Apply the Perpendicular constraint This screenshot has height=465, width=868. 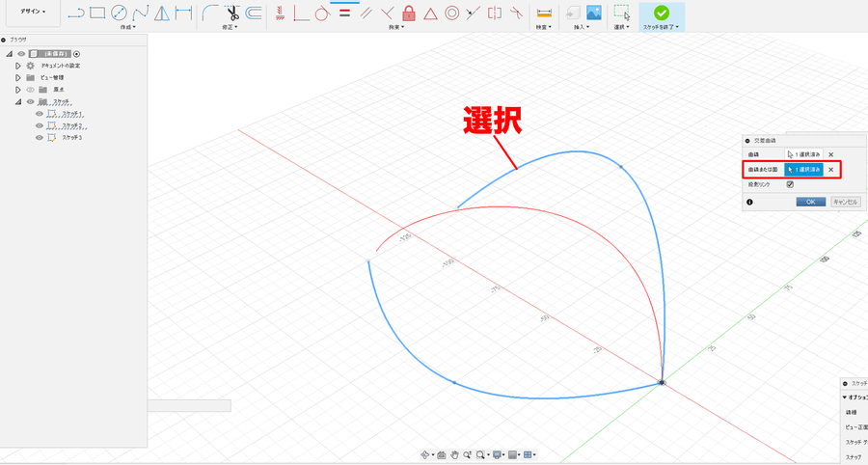pyautogui.click(x=388, y=13)
